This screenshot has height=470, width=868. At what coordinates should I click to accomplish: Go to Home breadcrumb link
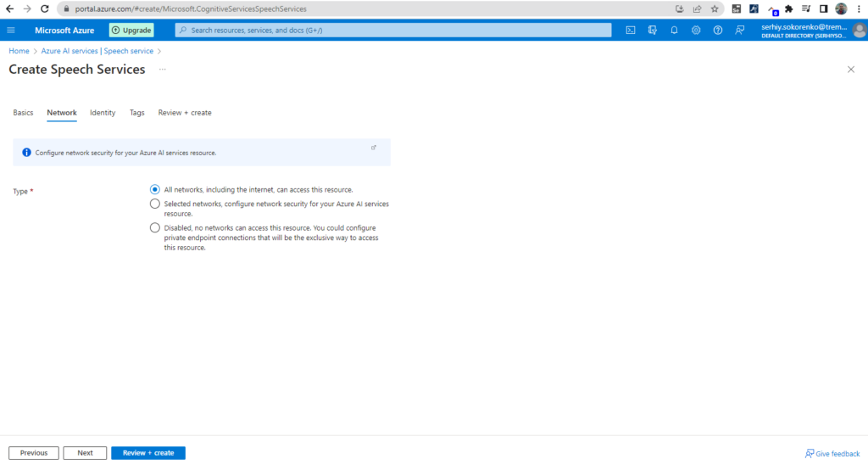pos(19,51)
